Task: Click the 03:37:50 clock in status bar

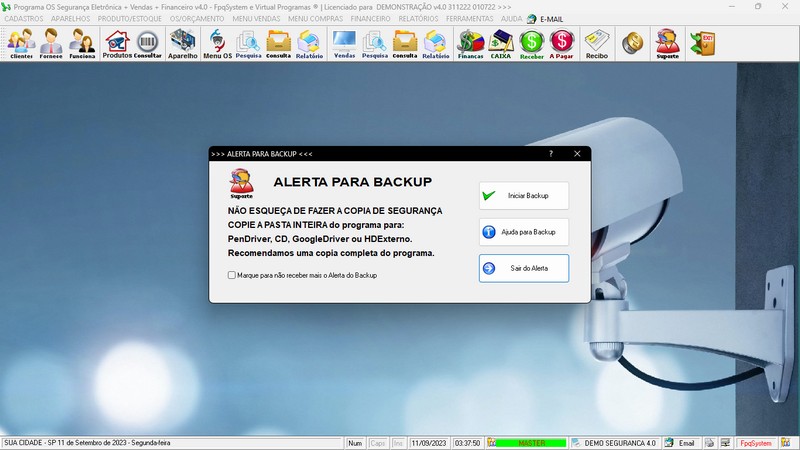Action: coord(467,443)
